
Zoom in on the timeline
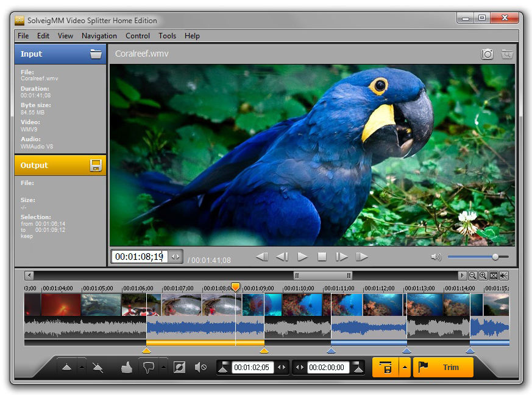coord(483,276)
